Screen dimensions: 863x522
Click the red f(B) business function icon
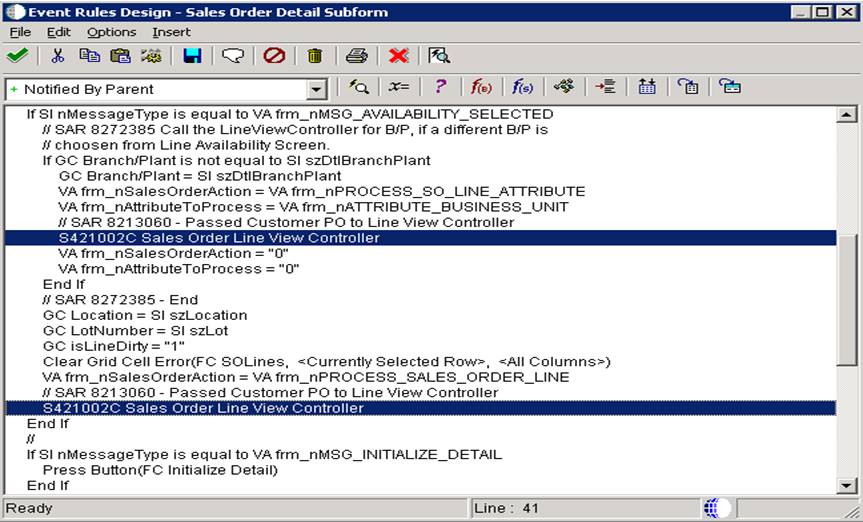click(x=481, y=86)
